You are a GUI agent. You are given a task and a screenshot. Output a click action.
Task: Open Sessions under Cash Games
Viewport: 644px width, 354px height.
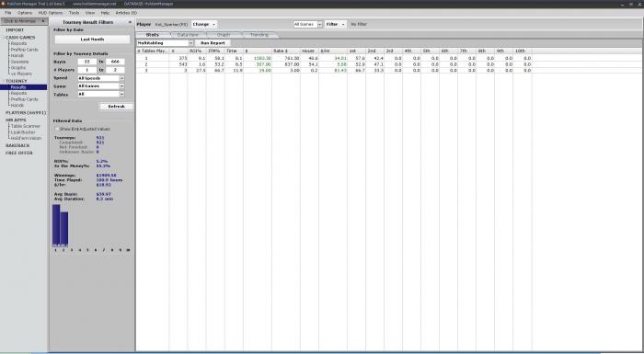[19, 62]
